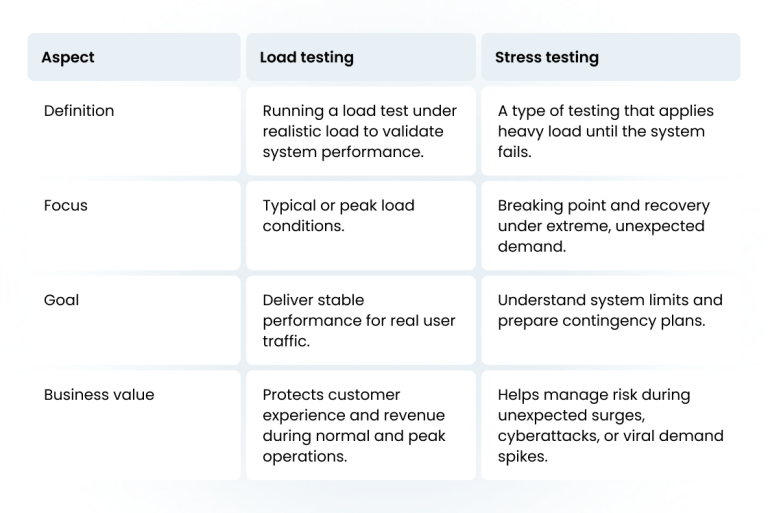This screenshot has width=768, height=513.
Task: Select the Goal row label cell
Action: tap(61, 300)
